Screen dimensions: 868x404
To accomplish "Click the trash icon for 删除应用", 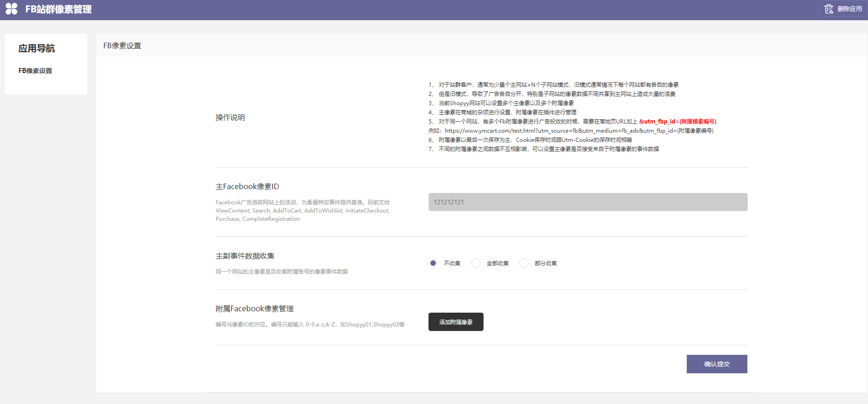I will point(829,9).
